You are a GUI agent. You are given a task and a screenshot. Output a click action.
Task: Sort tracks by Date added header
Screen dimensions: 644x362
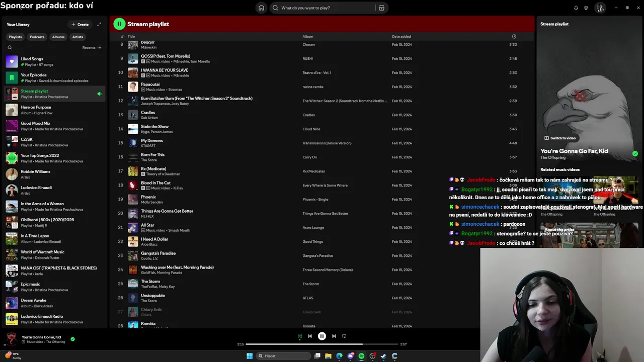[401, 37]
